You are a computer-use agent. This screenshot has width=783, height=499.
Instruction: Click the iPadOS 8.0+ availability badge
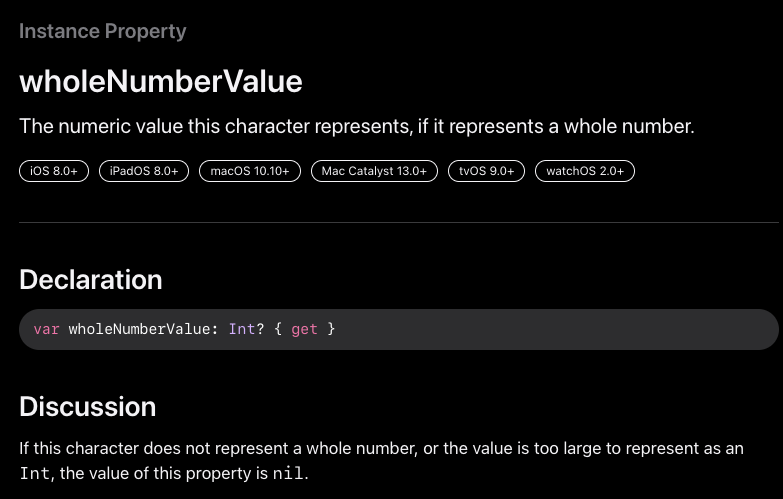point(144,171)
